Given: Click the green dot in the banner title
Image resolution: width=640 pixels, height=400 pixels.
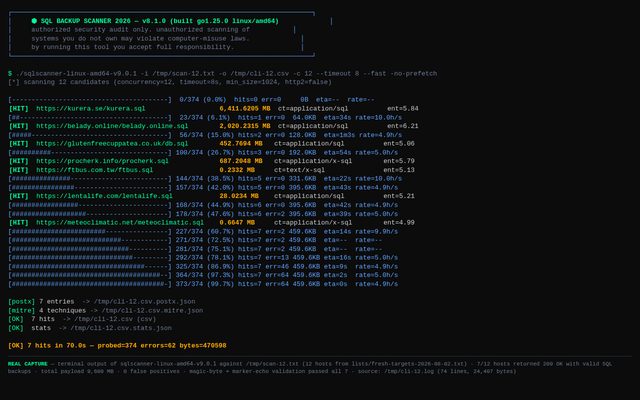Looking at the screenshot, I should click(34, 21).
